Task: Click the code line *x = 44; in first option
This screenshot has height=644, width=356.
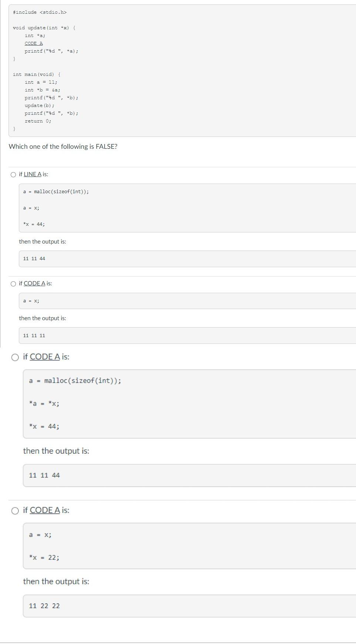Action: click(34, 224)
